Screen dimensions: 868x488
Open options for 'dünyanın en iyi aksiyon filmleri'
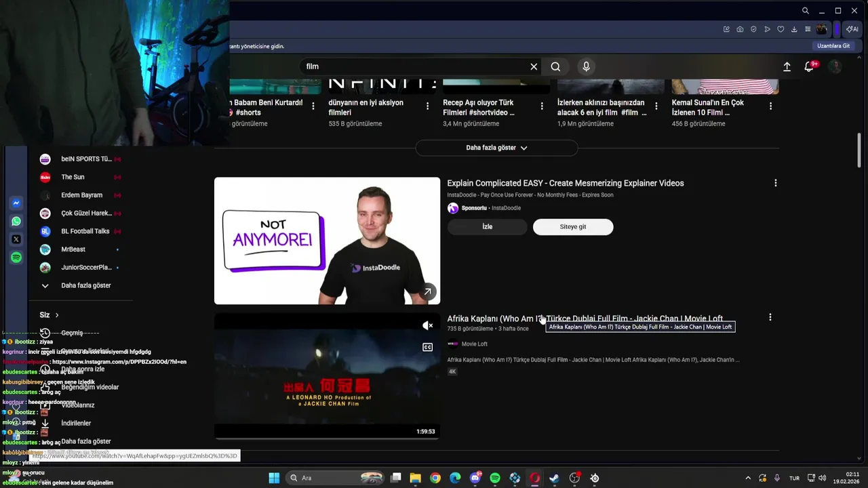coord(427,106)
